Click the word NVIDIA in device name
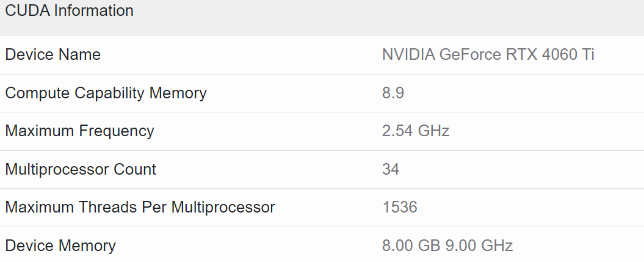The width and height of the screenshot is (644, 262). pyautogui.click(x=408, y=55)
